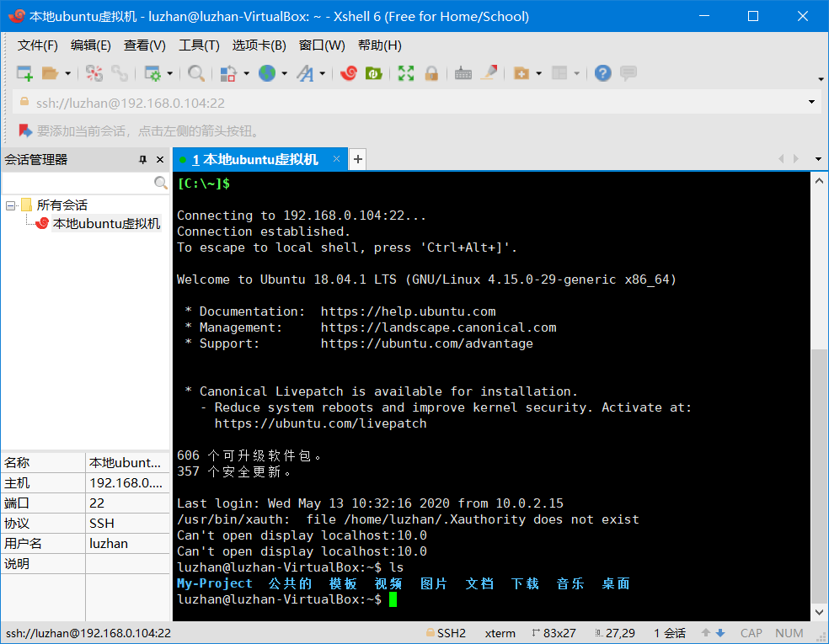Open the color scheme icon
The height and width of the screenshot is (644, 829).
(x=227, y=73)
